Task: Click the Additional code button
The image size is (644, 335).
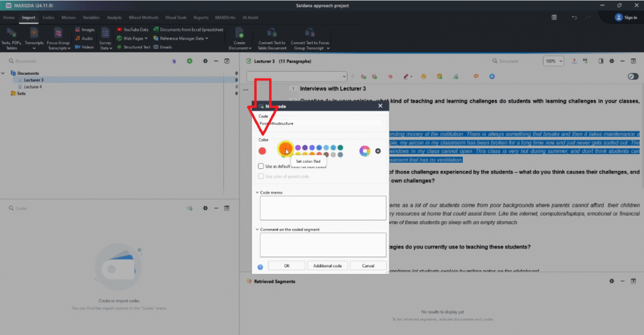Action: tap(327, 266)
